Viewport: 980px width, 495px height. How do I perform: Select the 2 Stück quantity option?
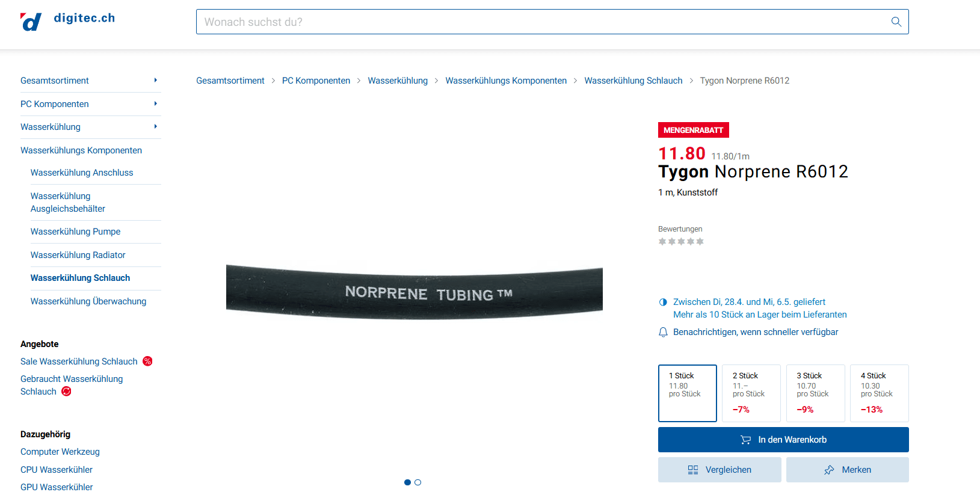[x=751, y=393]
